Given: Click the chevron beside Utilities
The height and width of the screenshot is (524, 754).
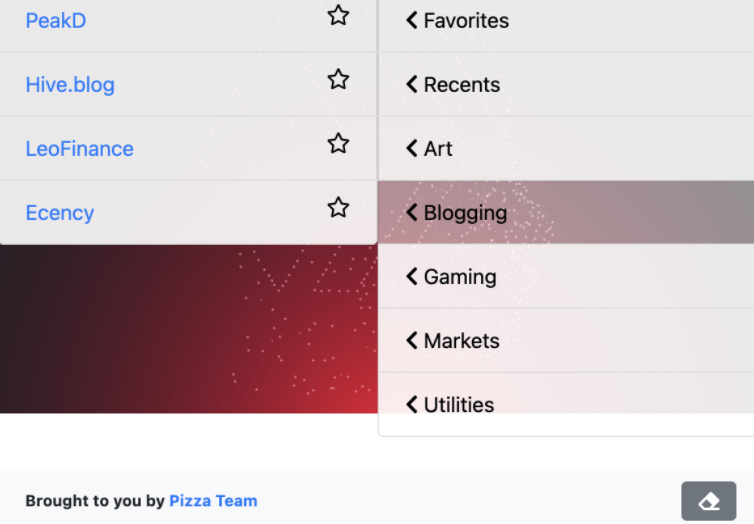Looking at the screenshot, I should click(412, 404).
